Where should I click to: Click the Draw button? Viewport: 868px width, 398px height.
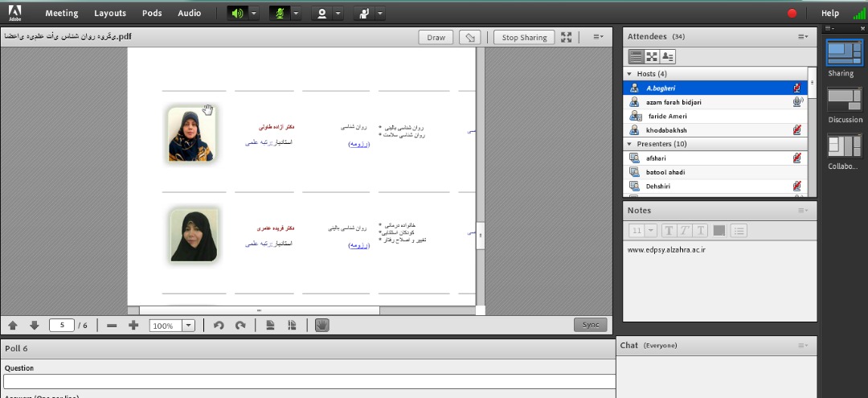(x=436, y=38)
